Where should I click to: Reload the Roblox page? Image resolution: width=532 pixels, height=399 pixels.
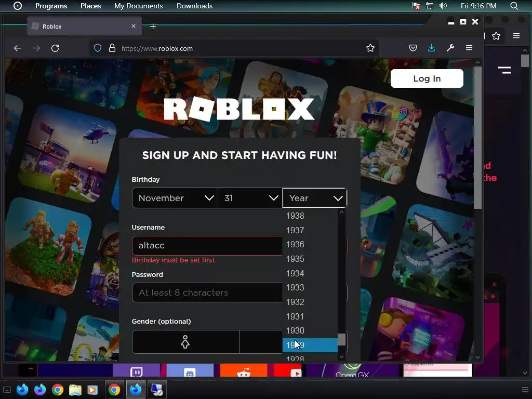pos(55,48)
